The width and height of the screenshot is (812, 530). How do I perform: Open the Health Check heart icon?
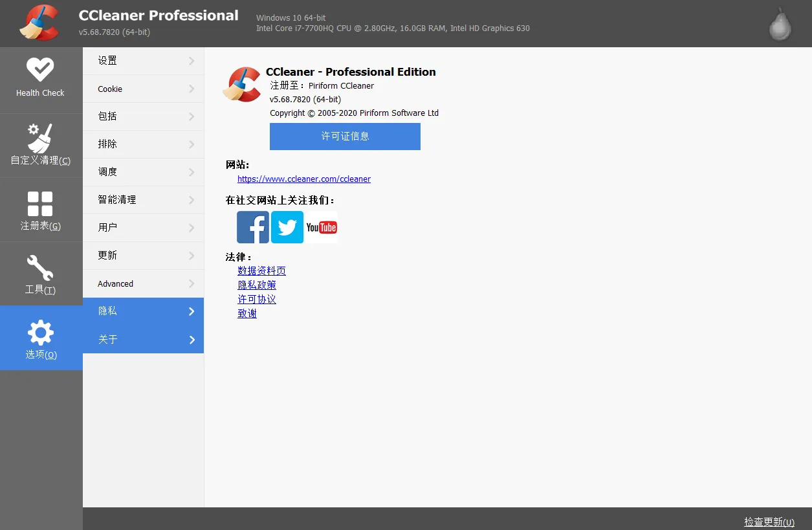pyautogui.click(x=40, y=70)
